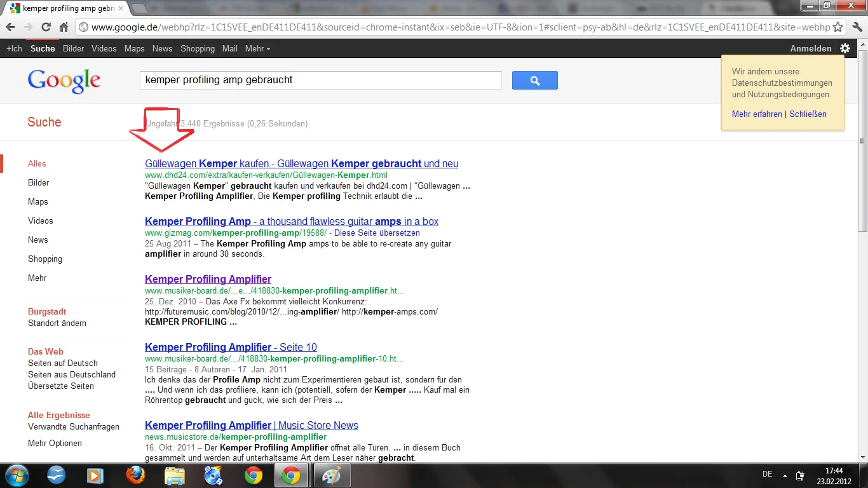
Task: Filter results by News in left sidebar
Action: click(x=38, y=240)
